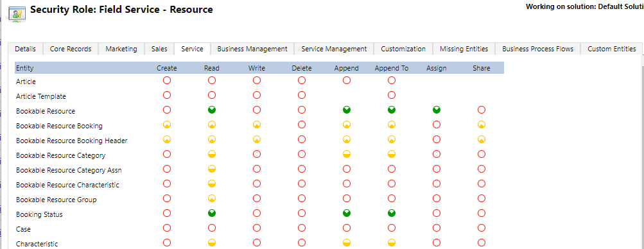
Task: Click the Append column header
Action: tap(346, 68)
